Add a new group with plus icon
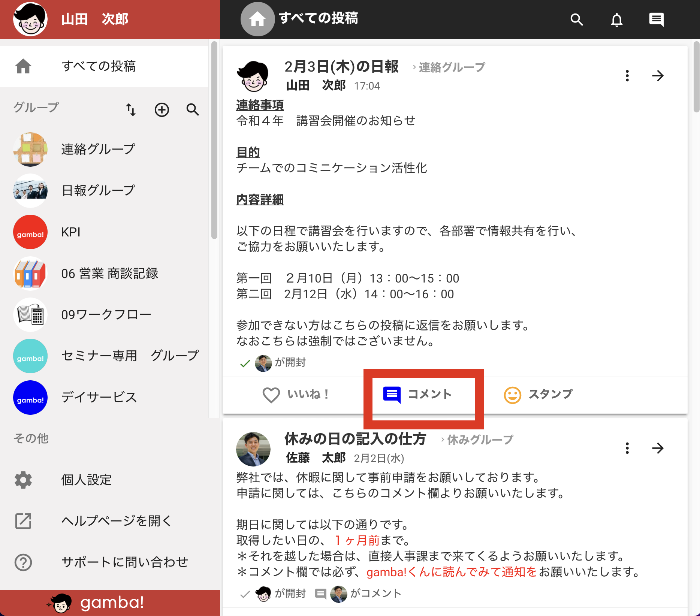Image resolution: width=700 pixels, height=616 pixels. (162, 110)
